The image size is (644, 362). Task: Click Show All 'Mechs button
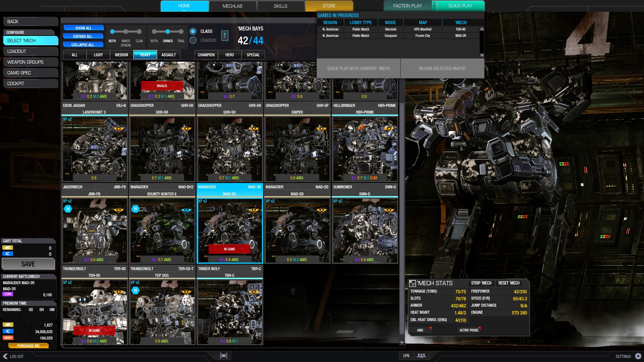[x=83, y=28]
